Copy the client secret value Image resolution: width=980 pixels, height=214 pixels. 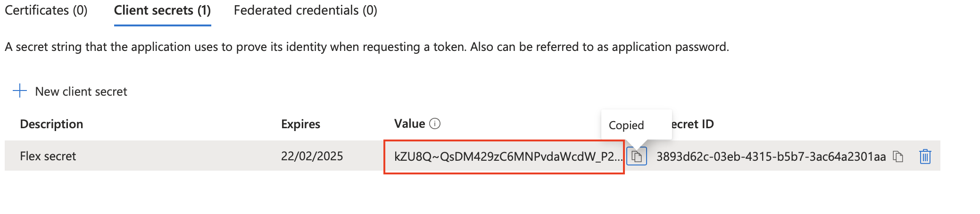click(x=637, y=156)
